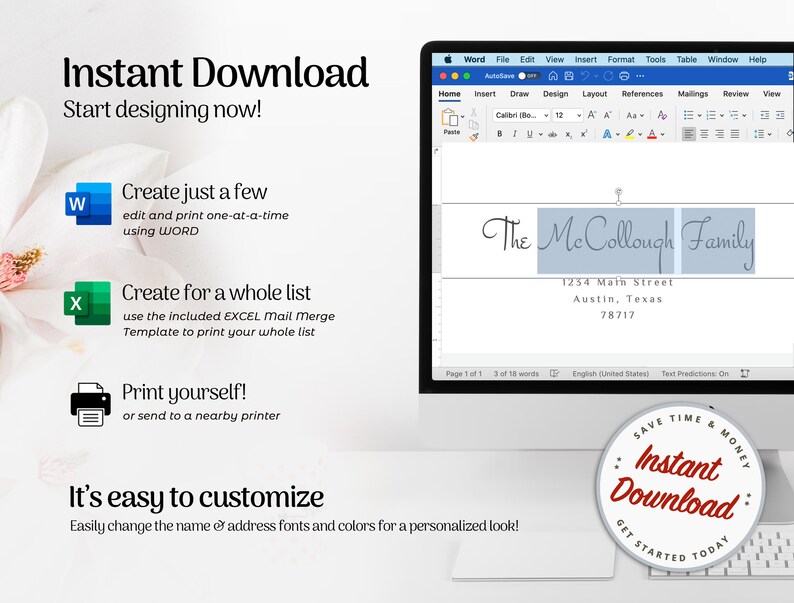
Task: Open the Tools menu in menu bar
Action: [655, 59]
